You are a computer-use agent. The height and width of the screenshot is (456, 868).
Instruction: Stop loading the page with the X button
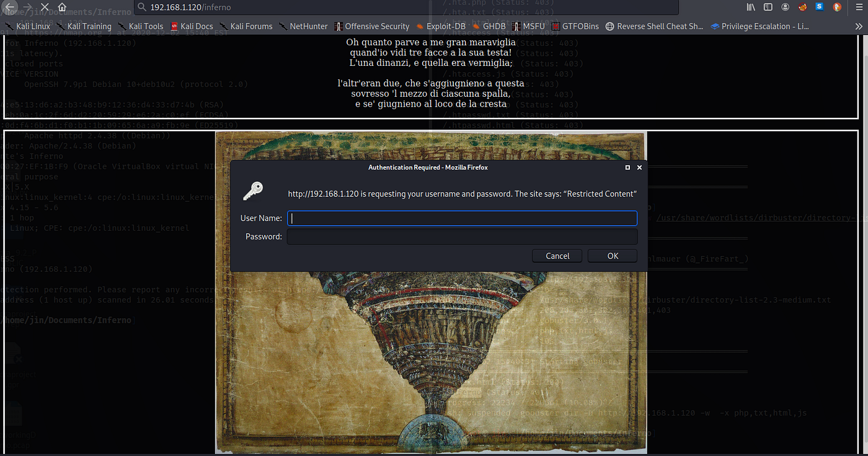click(45, 7)
